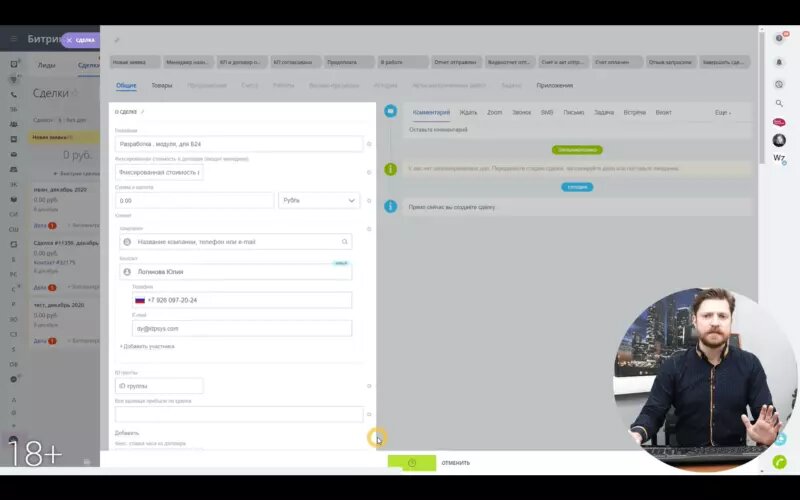Open the Zoom timeline tab
The height and width of the screenshot is (500, 800).
tap(494, 112)
